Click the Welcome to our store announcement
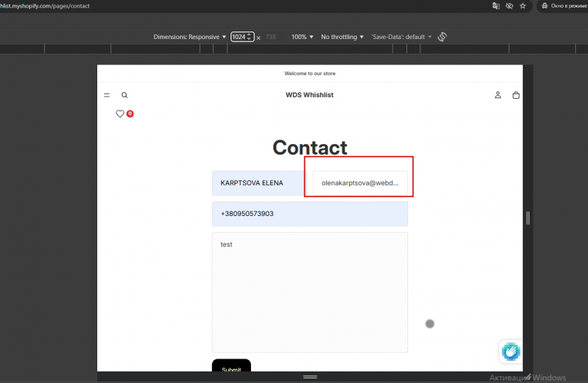Screen dimensions: 588x383 310,74
